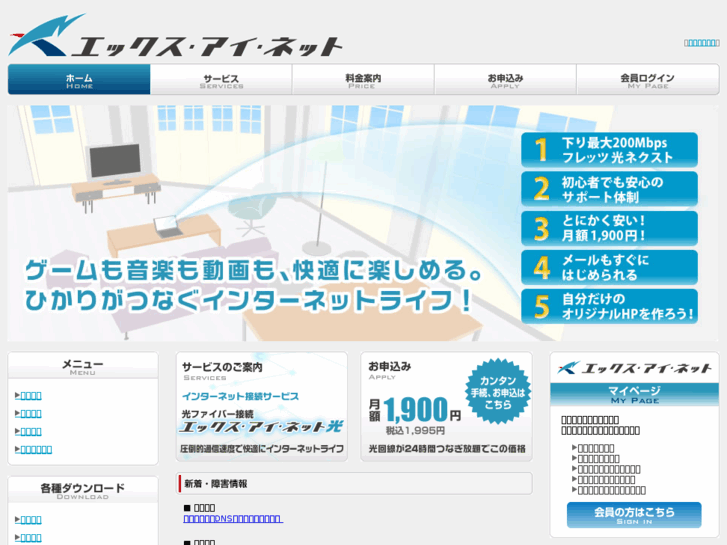Click the 新着・障害情報 section header
The height and width of the screenshot is (545, 727).
click(354, 484)
